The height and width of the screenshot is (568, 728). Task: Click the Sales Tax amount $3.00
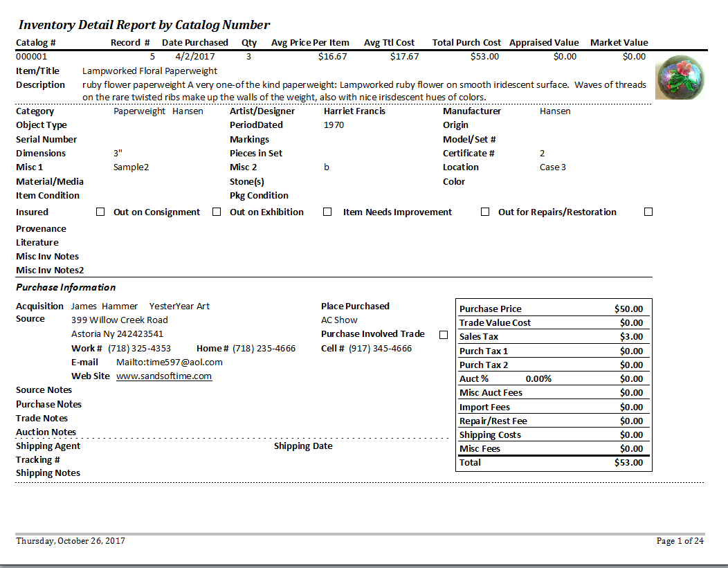(x=631, y=337)
